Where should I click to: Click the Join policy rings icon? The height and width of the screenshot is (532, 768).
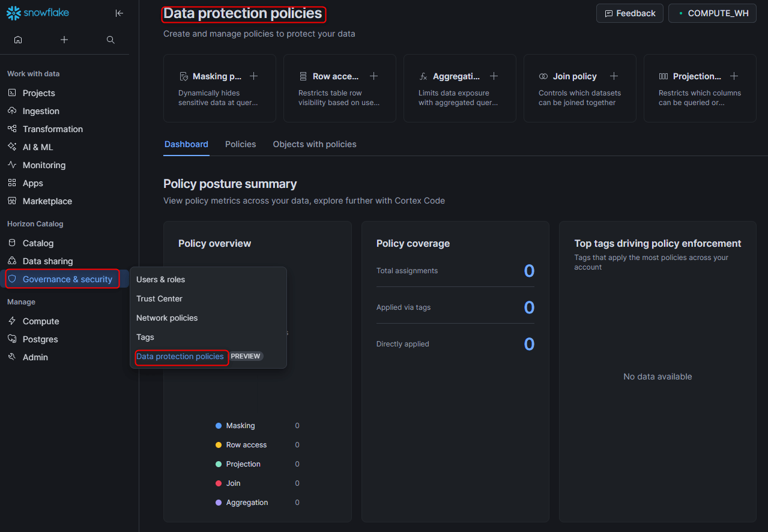543,77
